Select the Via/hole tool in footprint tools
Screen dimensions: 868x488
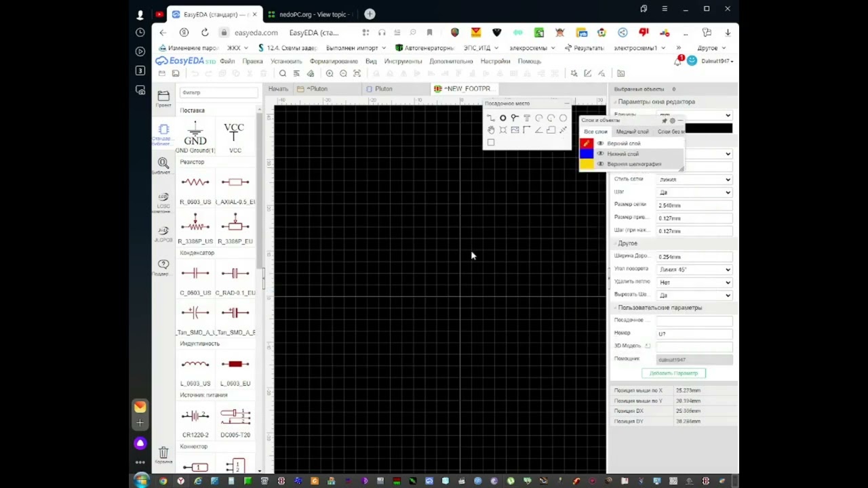(515, 118)
